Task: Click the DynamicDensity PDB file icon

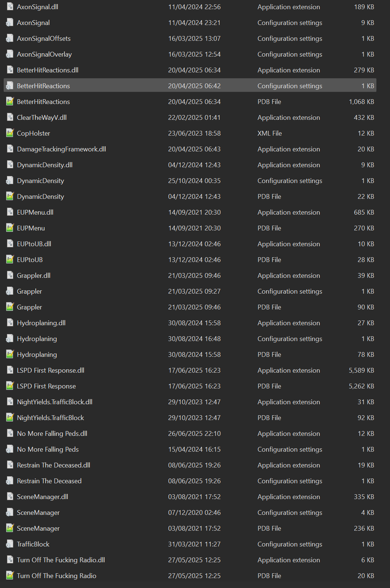Action: (x=10, y=197)
